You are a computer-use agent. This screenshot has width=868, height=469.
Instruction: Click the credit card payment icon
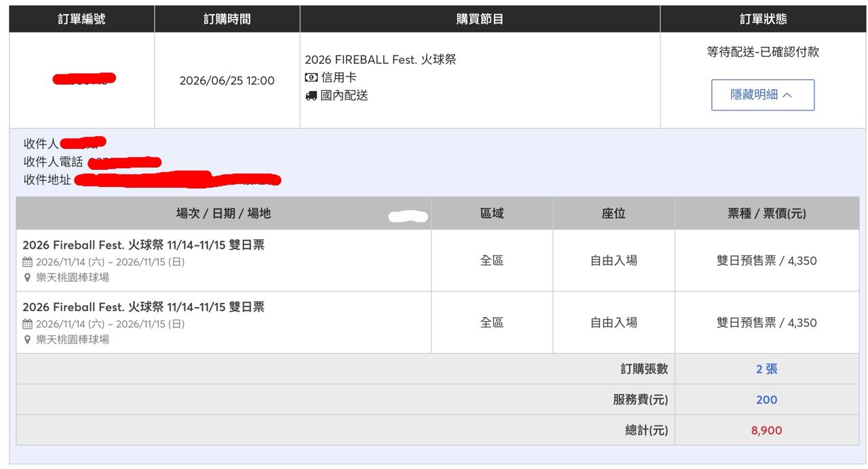(311, 77)
